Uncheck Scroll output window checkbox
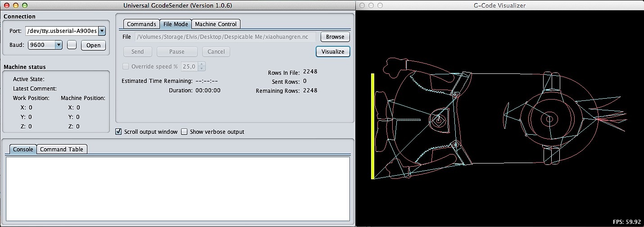 point(118,132)
